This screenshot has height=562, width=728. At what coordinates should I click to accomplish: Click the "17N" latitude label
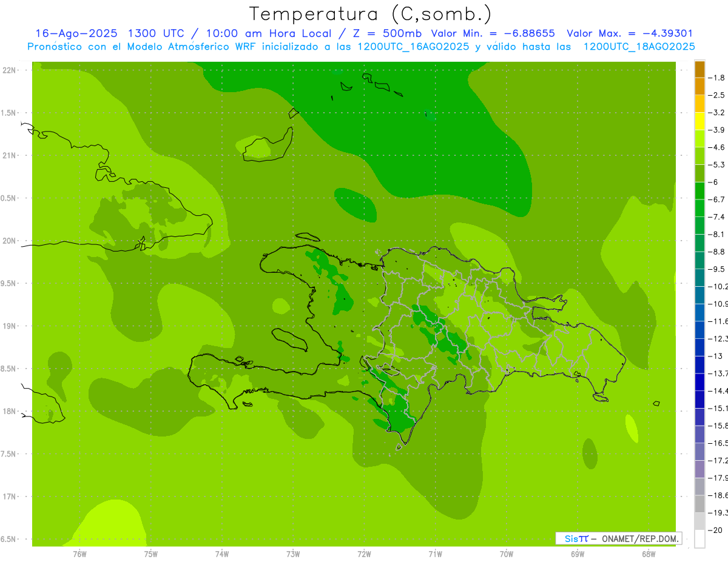click(9, 497)
